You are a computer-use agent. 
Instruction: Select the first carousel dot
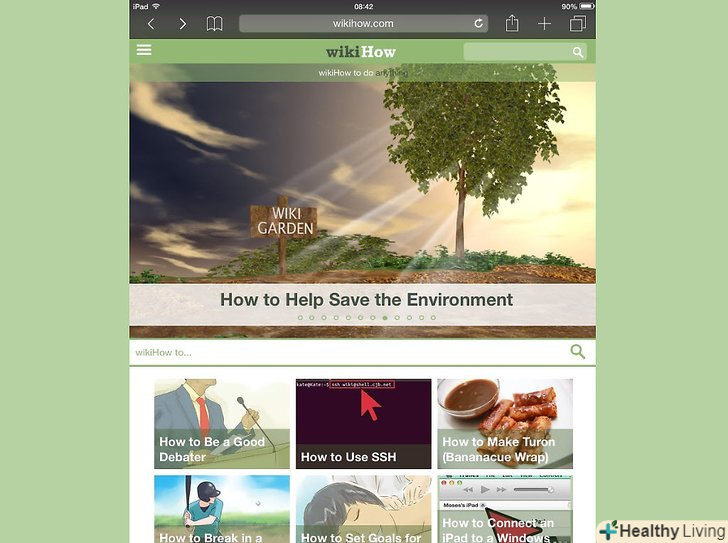tap(300, 318)
